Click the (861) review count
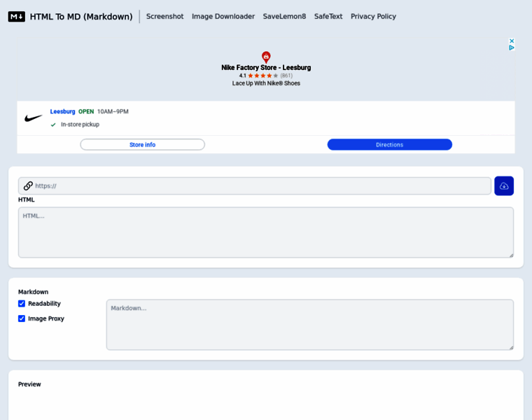 [x=286, y=76]
